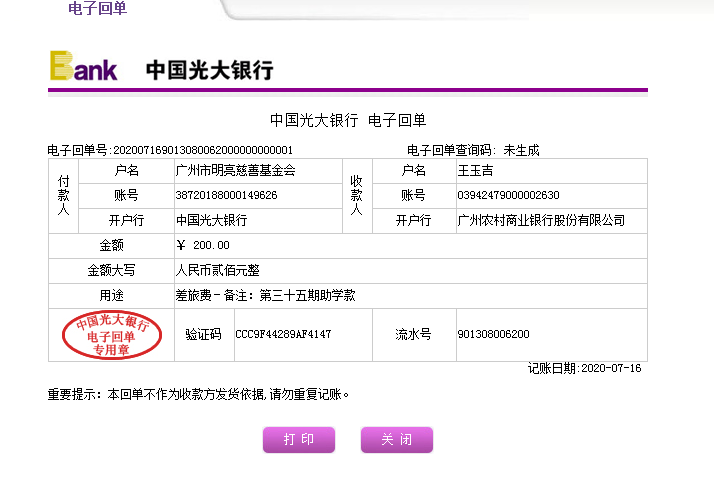The height and width of the screenshot is (491, 714).
Task: Click the booking date 记账日期:2020-07-16
Action: (585, 368)
